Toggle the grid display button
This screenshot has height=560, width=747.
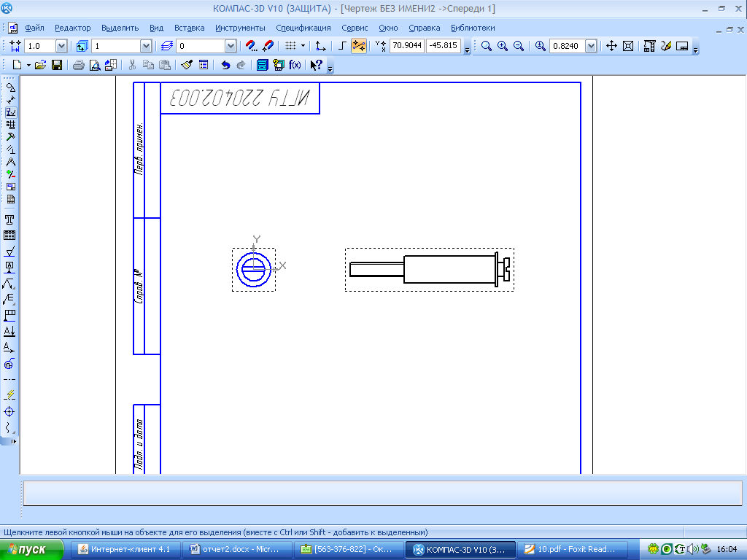[x=290, y=46]
